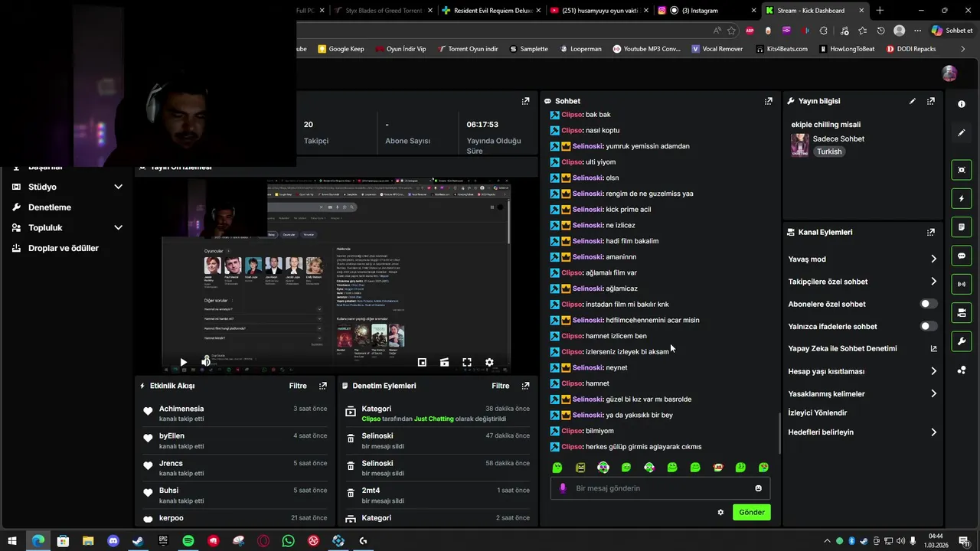Show more bookmarks with chevron
Screen dimensions: 980x551
964,49
